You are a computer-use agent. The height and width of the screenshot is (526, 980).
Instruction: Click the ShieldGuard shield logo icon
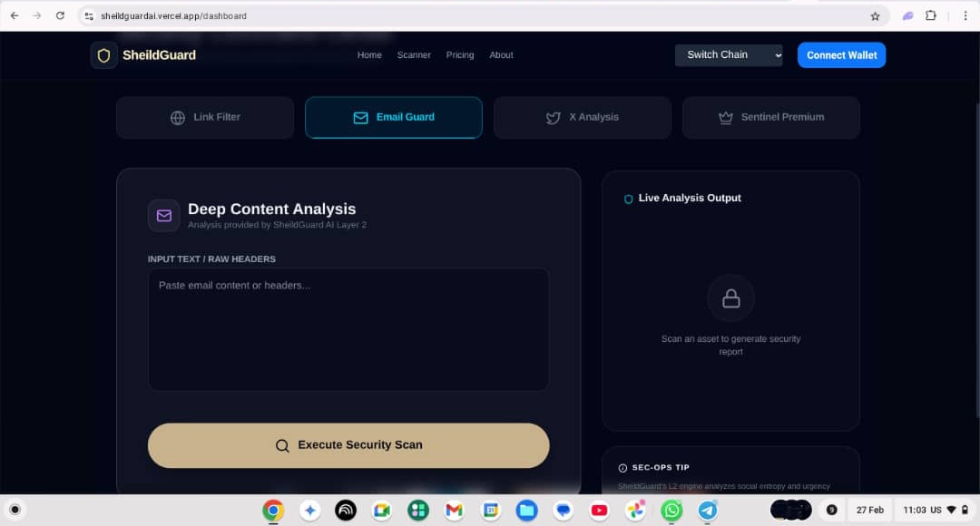[x=103, y=55]
